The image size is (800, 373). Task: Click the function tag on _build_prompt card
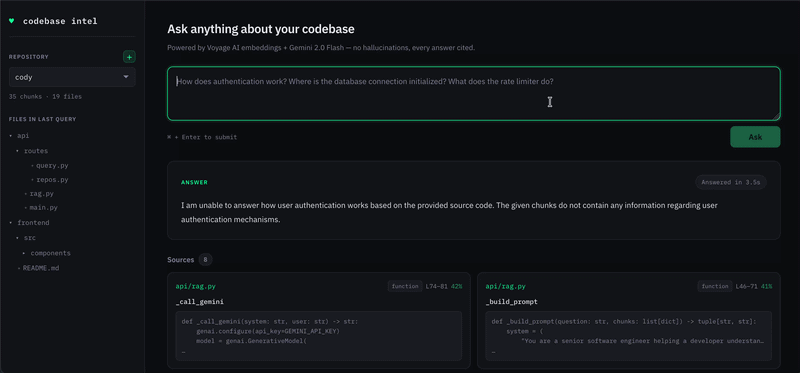click(715, 286)
